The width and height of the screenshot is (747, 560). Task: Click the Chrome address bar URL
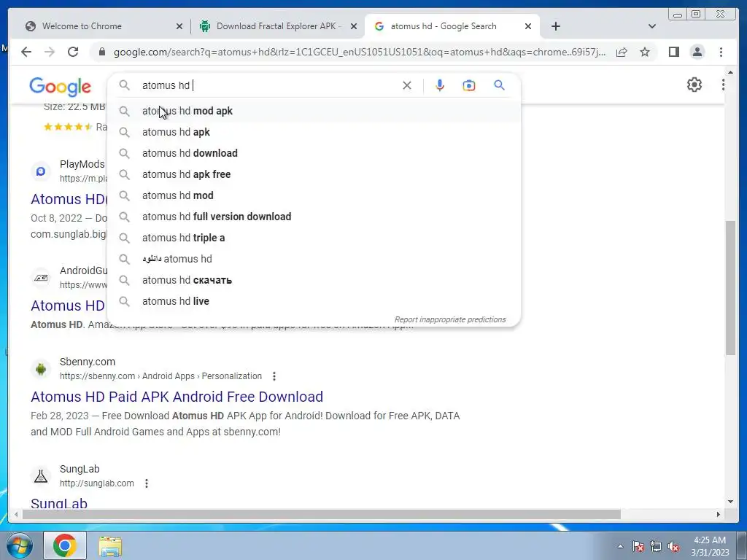tap(360, 52)
